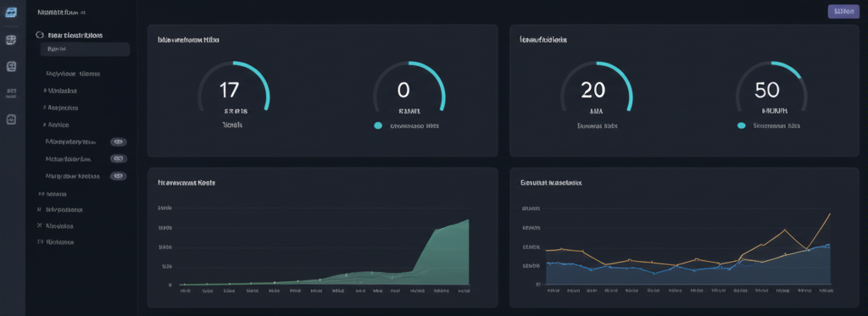Click the blue app logo icon in the sidebar
Image resolution: width=868 pixels, height=316 pixels.
[10, 13]
